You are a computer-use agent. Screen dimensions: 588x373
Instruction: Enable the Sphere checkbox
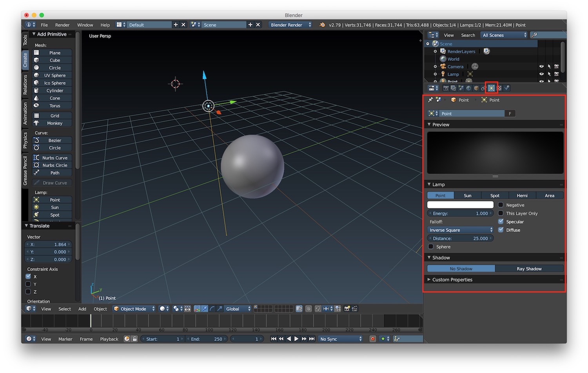431,247
